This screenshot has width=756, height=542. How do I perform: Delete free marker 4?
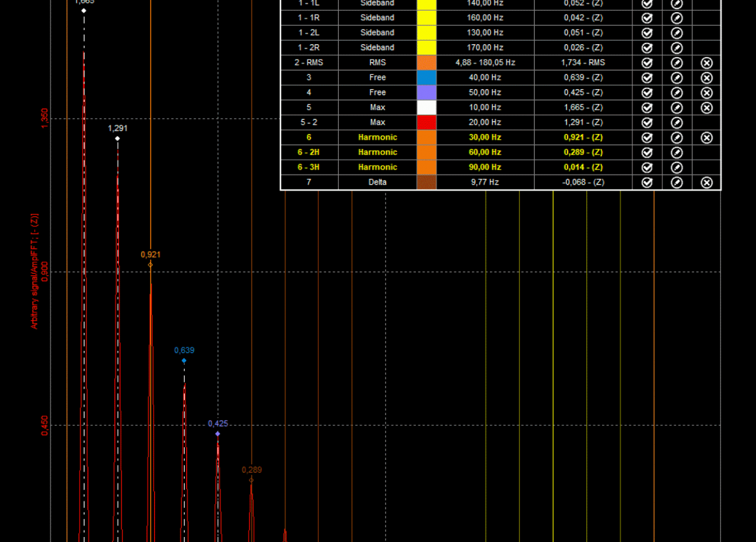706,93
